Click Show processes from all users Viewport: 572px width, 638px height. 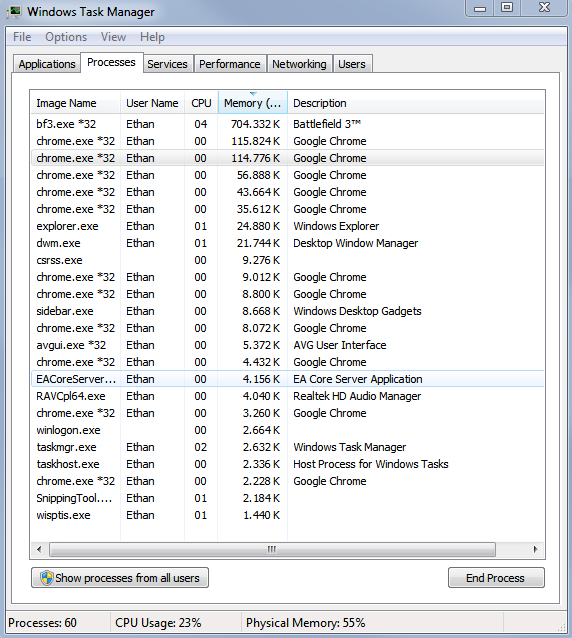pyautogui.click(x=120, y=578)
